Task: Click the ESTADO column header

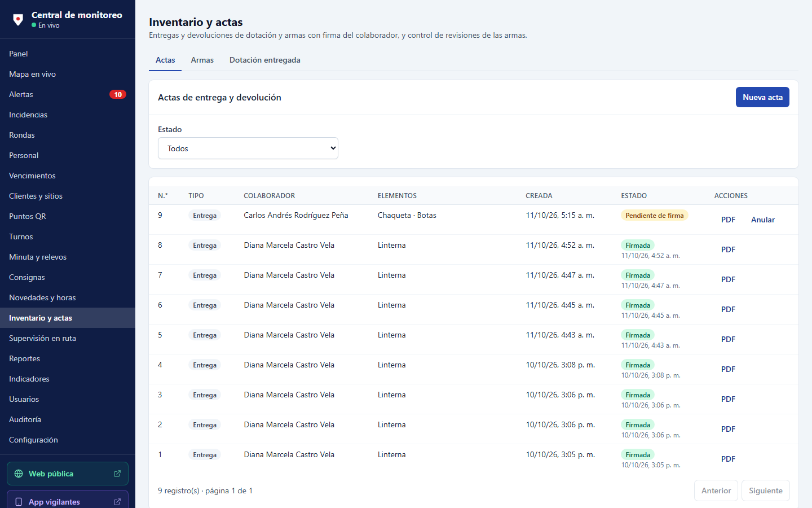Action: (x=634, y=196)
